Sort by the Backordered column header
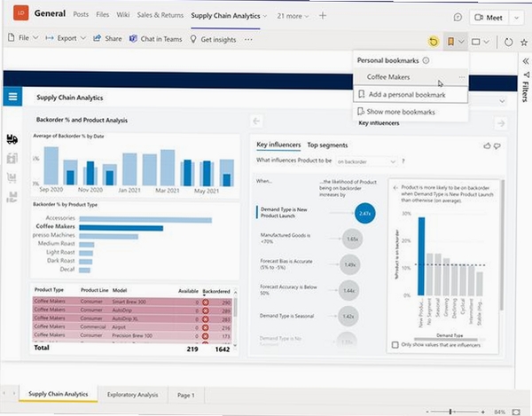This screenshot has height=416, width=532. (x=216, y=291)
